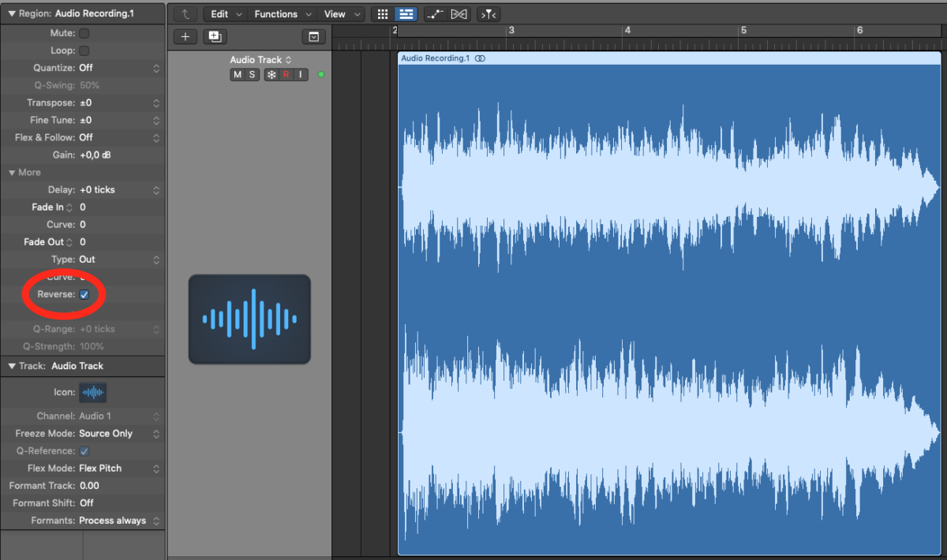947x560 pixels.
Task: Toggle the Q-Reference checkbox
Action: (x=84, y=451)
